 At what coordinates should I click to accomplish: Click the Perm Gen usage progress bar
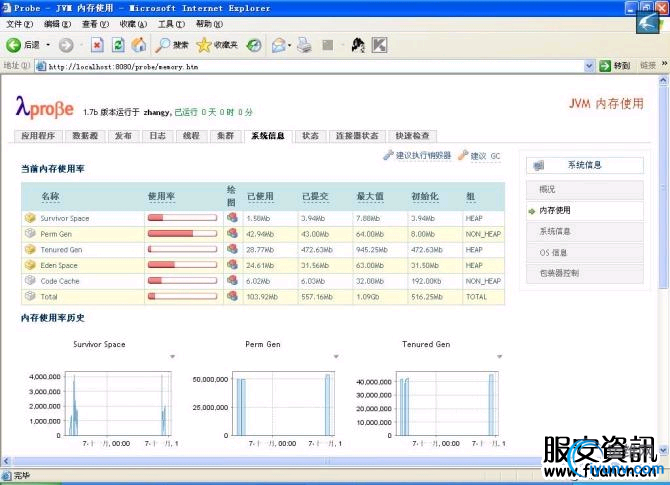click(x=182, y=233)
